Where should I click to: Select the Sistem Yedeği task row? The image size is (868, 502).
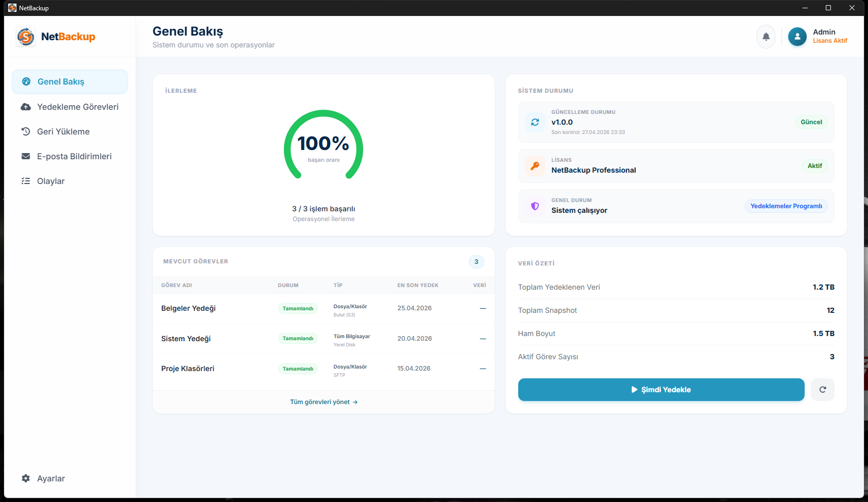pyautogui.click(x=186, y=339)
